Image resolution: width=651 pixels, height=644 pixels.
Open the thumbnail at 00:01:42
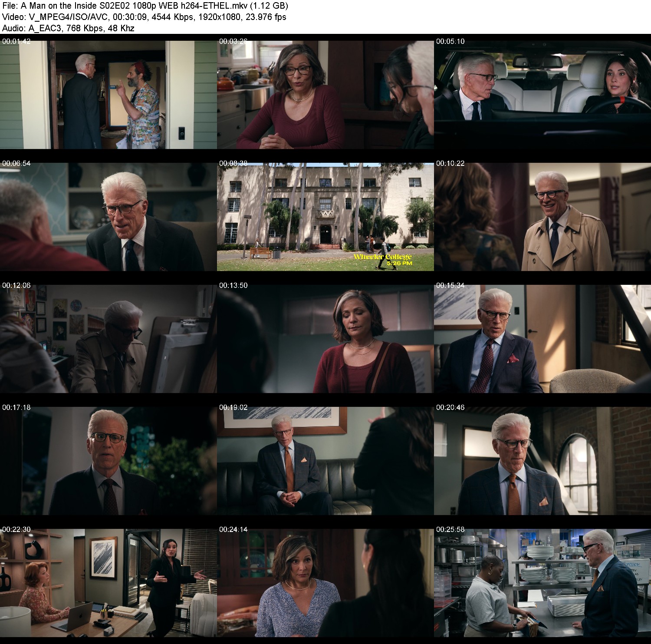[x=108, y=95]
